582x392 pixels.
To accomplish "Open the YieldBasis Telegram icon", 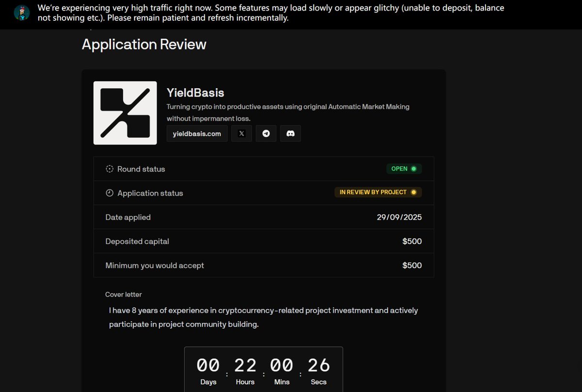I will point(266,134).
